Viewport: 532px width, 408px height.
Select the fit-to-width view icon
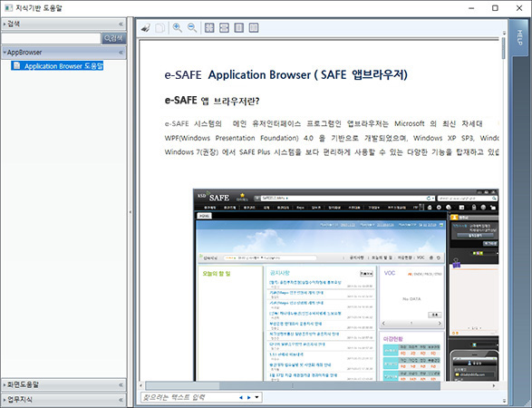pyautogui.click(x=224, y=28)
